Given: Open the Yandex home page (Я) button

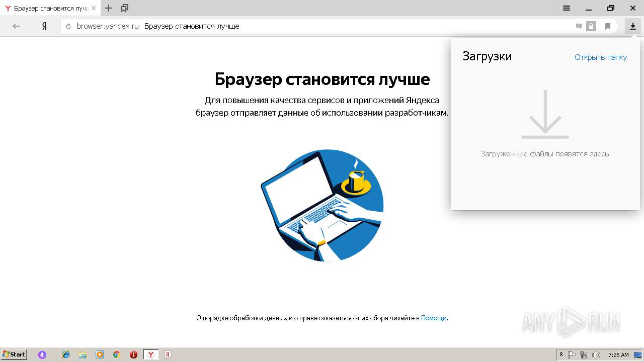Looking at the screenshot, I should 44,26.
